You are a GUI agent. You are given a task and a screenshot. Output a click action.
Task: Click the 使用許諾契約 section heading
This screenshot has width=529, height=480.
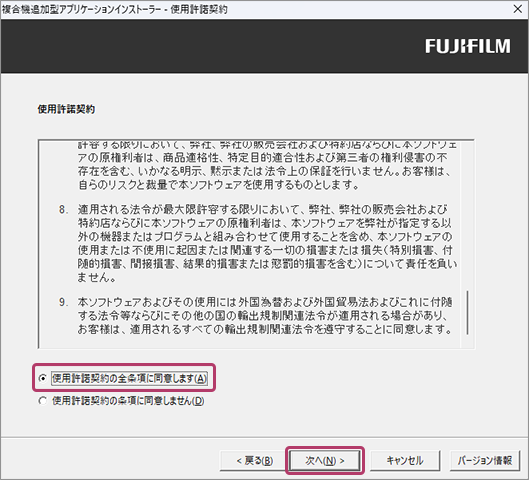pyautogui.click(x=66, y=109)
